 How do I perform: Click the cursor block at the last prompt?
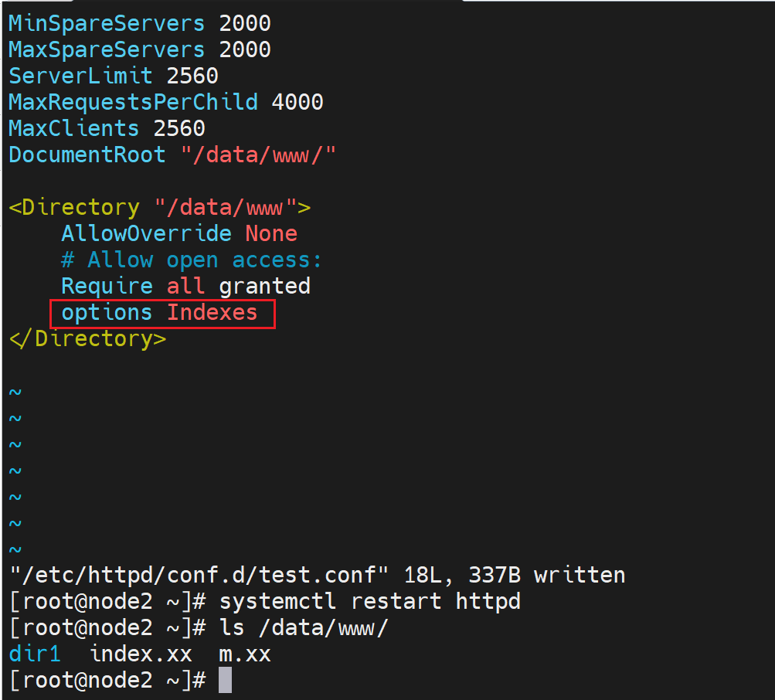[225, 681]
